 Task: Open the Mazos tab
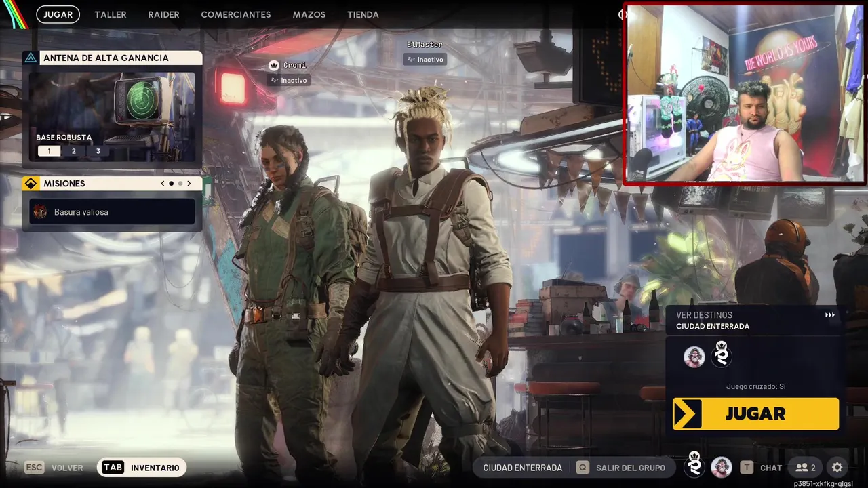(x=309, y=14)
